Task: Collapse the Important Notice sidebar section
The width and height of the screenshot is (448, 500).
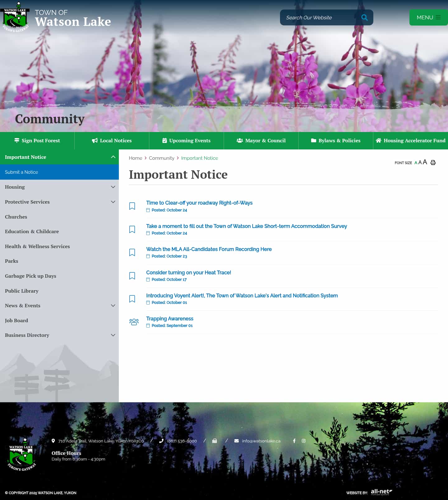Action: tap(113, 157)
